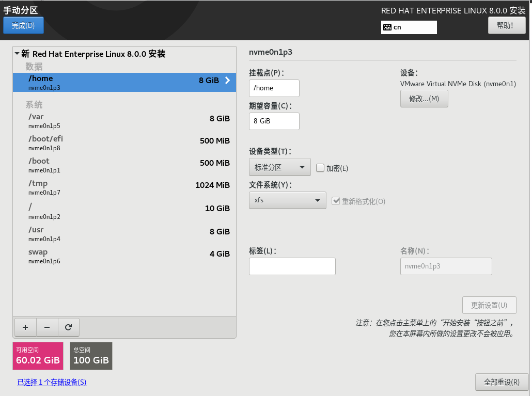Click the 帮助! help button

click(x=507, y=25)
